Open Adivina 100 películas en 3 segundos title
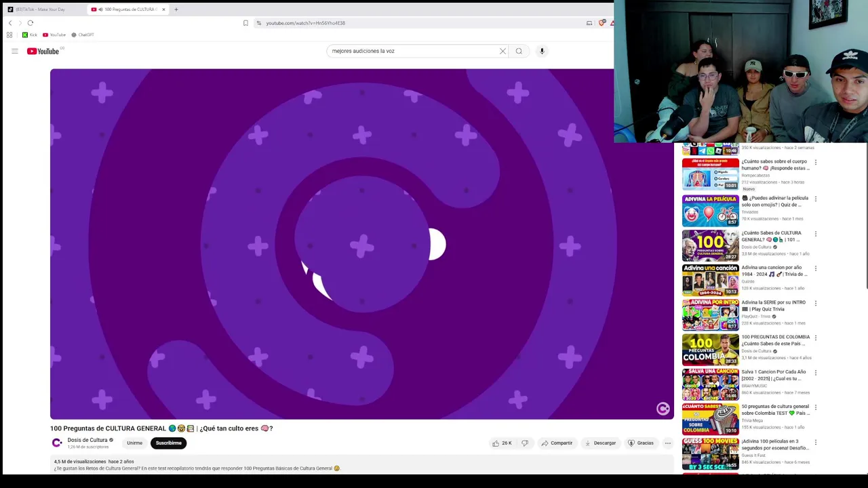Viewport: 868px width, 488px height. [775, 445]
